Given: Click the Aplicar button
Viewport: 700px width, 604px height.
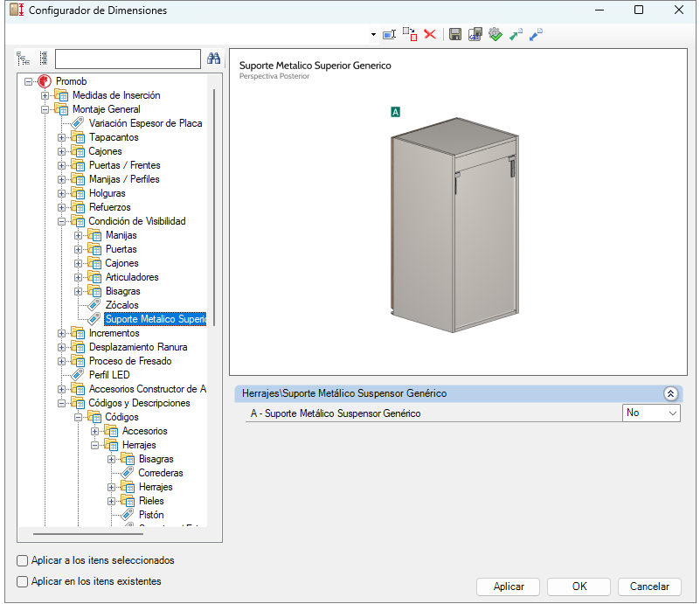Looking at the screenshot, I should [x=508, y=587].
